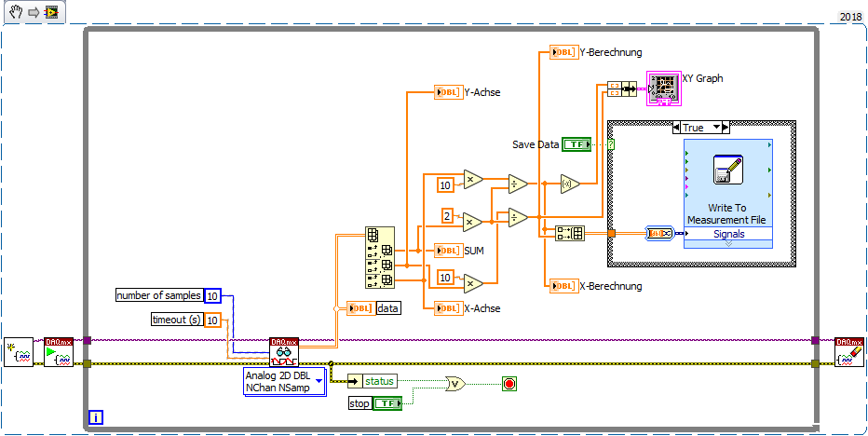The image size is (868, 436).
Task: Click the Bundle node before XY Graph
Action: click(x=622, y=89)
